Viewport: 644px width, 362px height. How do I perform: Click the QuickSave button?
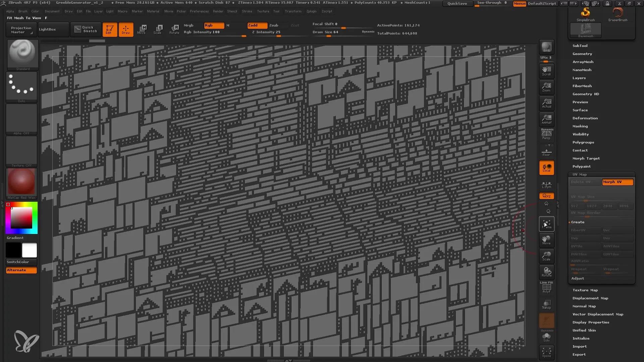click(x=458, y=3)
